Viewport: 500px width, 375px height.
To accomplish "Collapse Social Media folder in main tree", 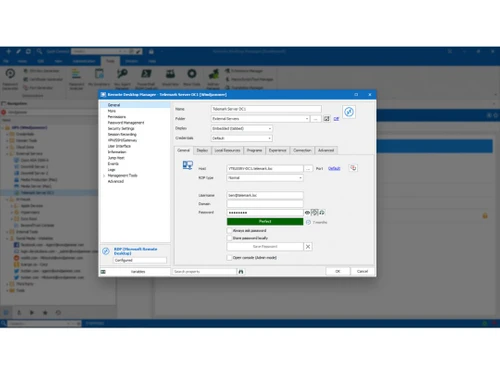I will point(7,238).
